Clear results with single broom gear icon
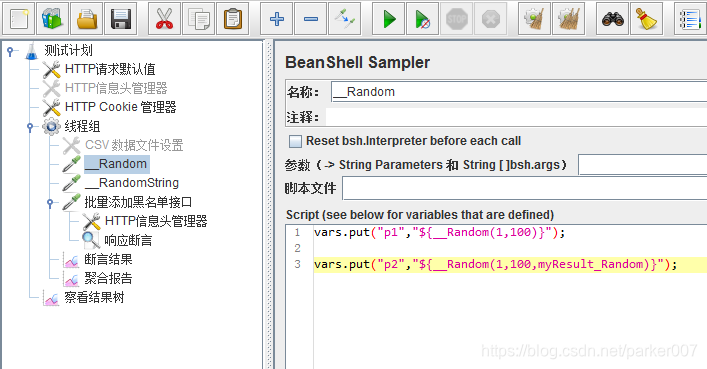 [534, 19]
